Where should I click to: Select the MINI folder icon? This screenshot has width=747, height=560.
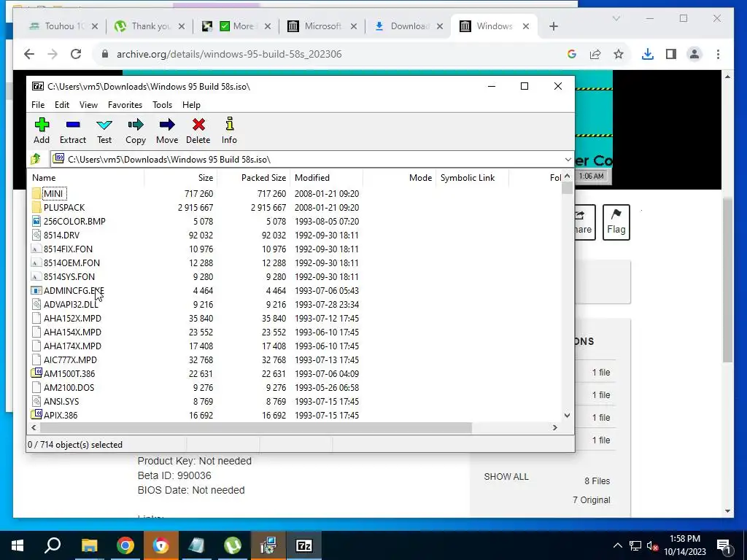click(x=36, y=194)
